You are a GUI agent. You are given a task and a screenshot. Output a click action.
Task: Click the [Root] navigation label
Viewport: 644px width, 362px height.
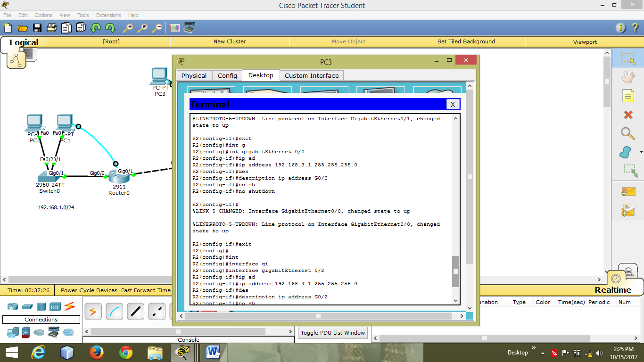pos(111,41)
